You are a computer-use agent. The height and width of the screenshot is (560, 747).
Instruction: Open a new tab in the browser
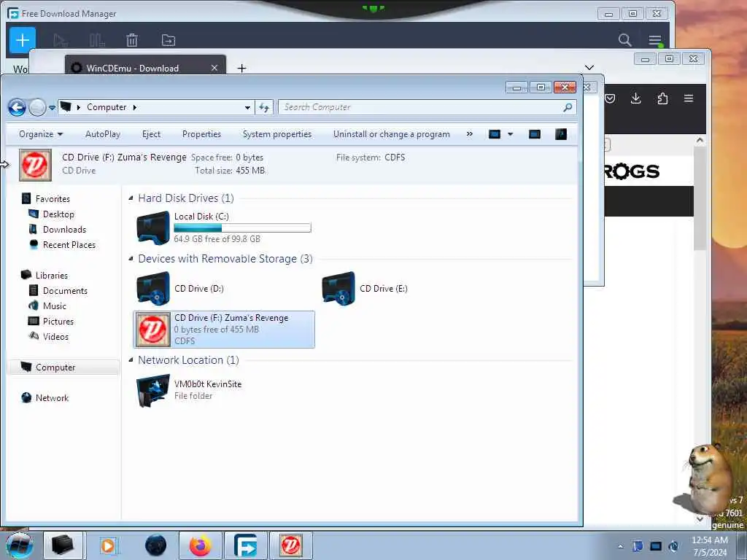(x=241, y=68)
